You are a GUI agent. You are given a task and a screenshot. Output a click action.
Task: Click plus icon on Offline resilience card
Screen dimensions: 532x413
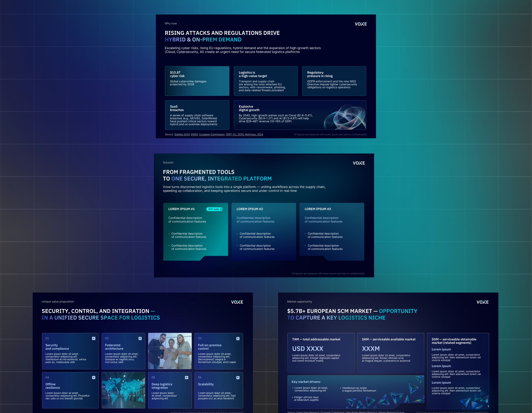(94, 377)
